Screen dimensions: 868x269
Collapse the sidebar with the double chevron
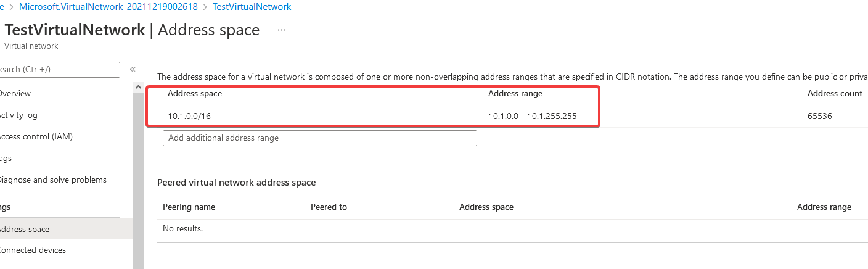[133, 70]
